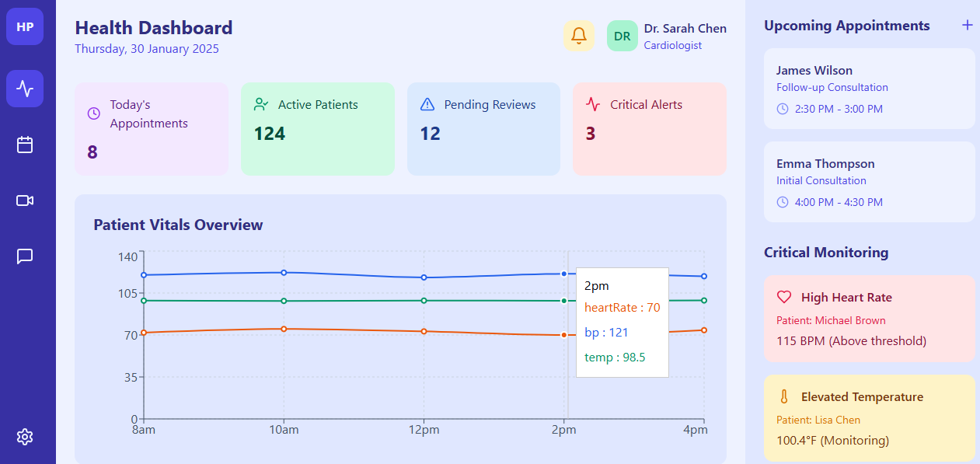Open the Active Patients card

pyautogui.click(x=317, y=129)
